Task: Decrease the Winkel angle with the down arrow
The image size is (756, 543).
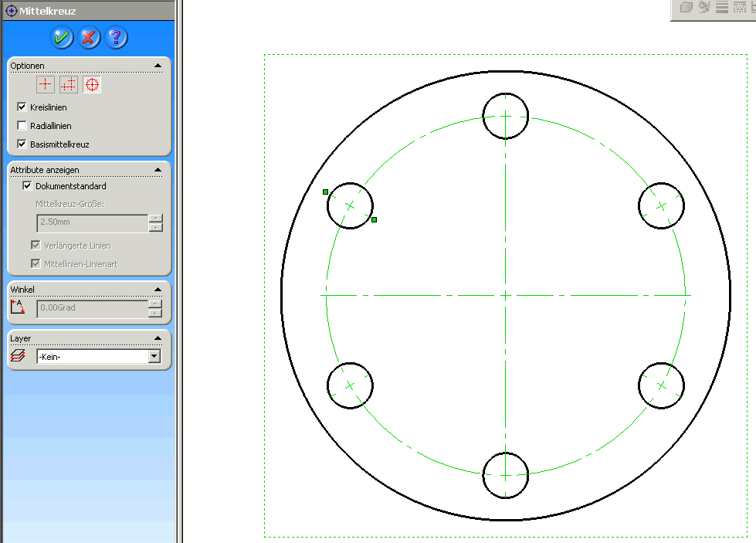Action: (154, 313)
